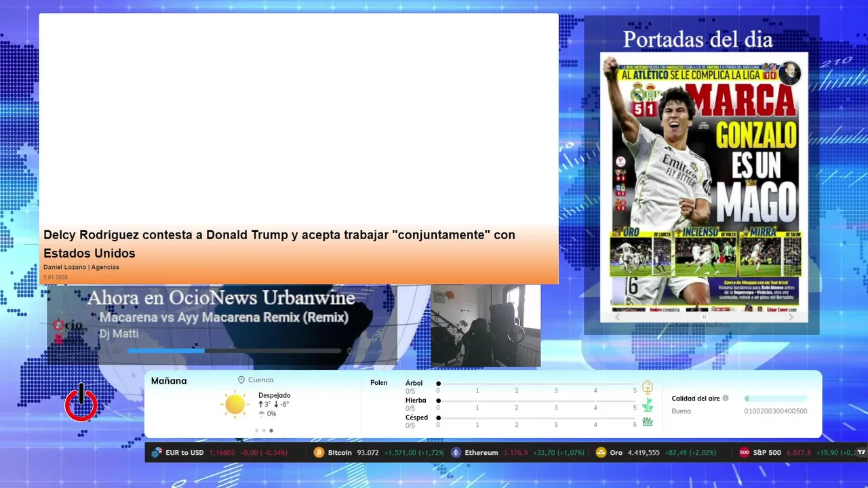Click the artist name Dj Matti

pyautogui.click(x=119, y=333)
